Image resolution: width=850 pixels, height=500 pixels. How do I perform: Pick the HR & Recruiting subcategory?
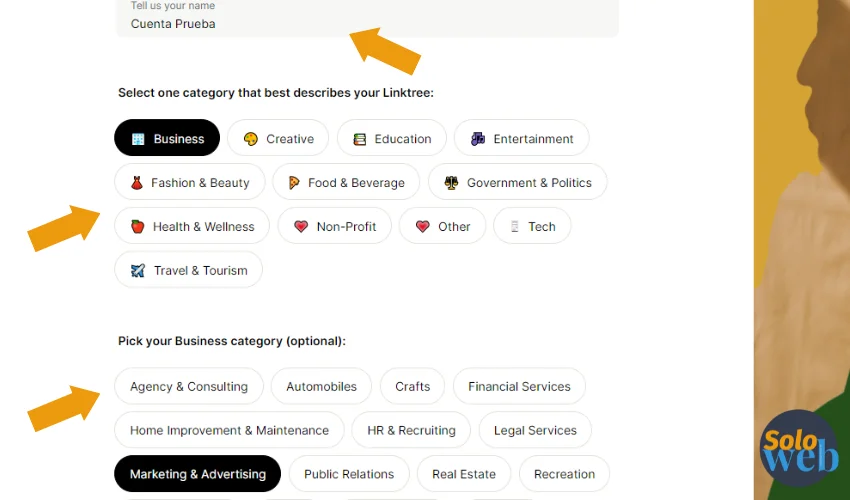411,430
